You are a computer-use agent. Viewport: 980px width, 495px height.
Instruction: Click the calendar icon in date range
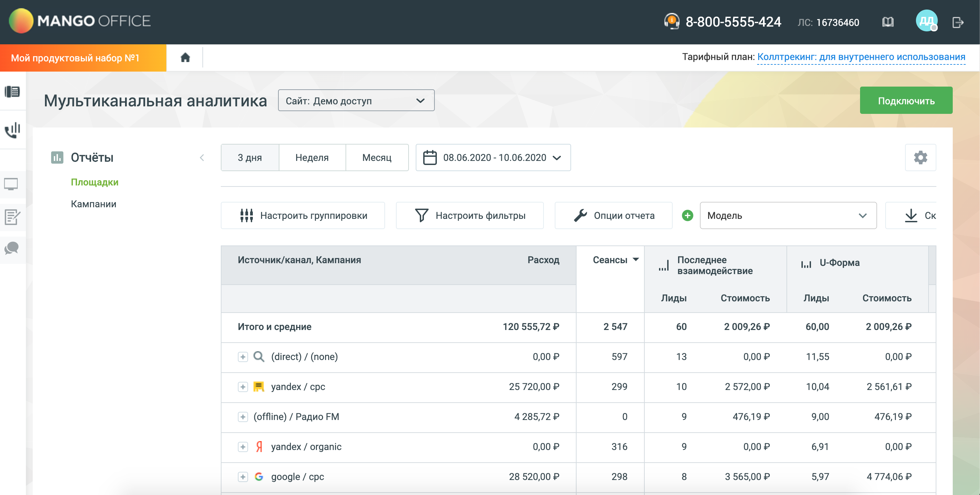click(x=430, y=157)
